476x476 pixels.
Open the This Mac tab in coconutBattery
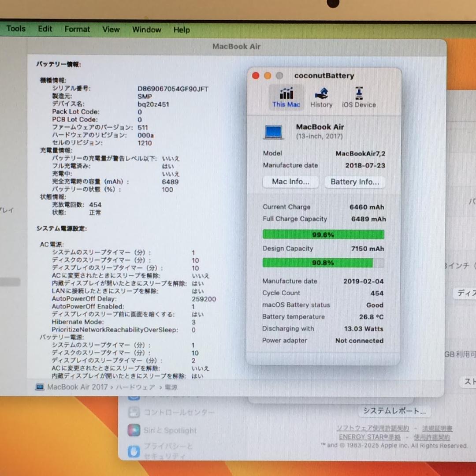click(x=286, y=97)
